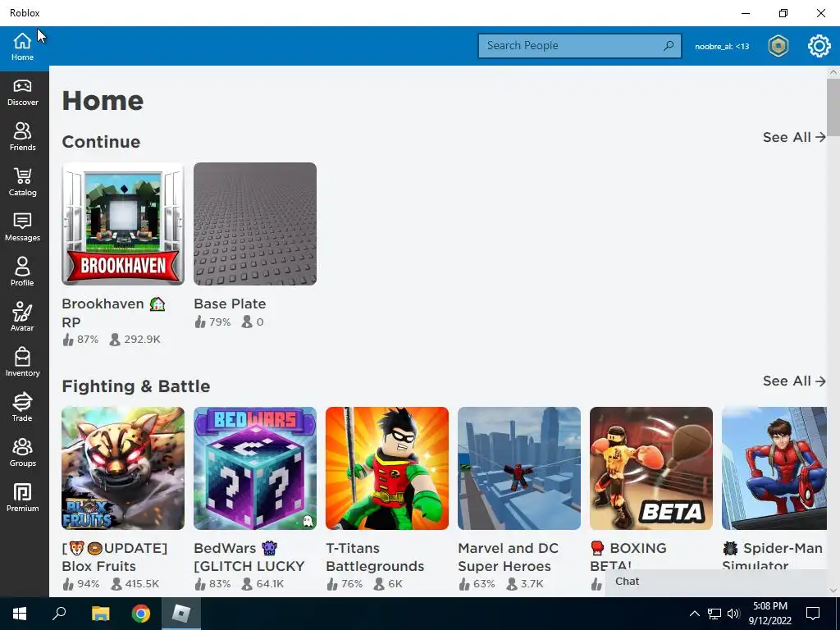Viewport: 840px width, 630px height.
Task: Click the Base Plate title text
Action: [230, 304]
